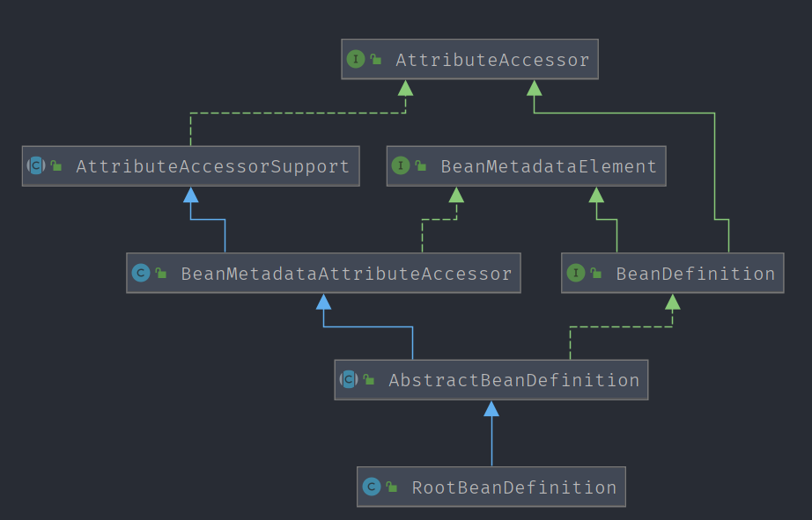
Task: Select the BeanMetadataElement interface name
Action: [x=549, y=166]
